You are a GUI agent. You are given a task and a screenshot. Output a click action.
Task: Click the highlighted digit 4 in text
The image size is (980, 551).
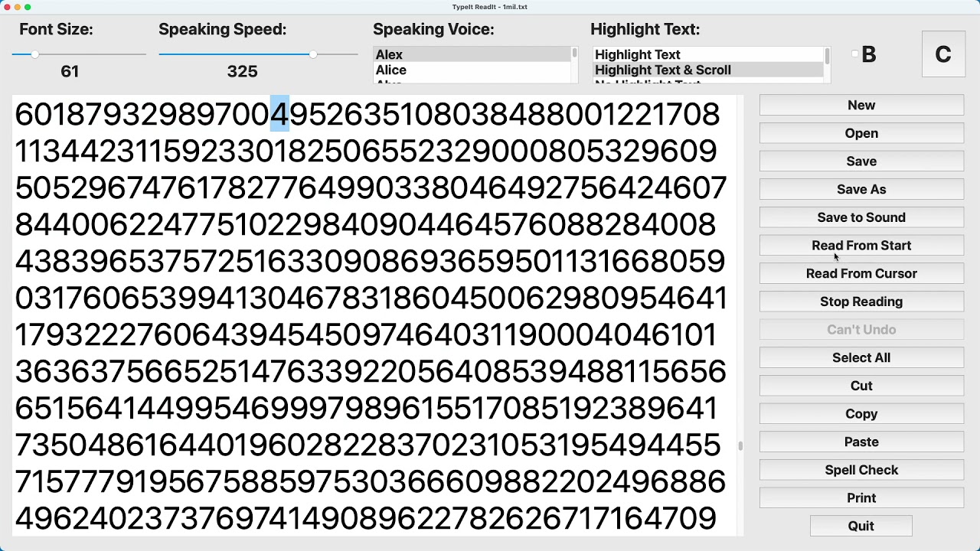pos(279,115)
